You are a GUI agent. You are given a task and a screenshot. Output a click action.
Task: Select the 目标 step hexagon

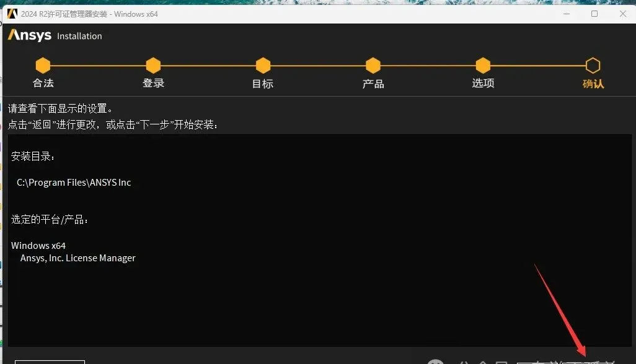click(x=263, y=65)
